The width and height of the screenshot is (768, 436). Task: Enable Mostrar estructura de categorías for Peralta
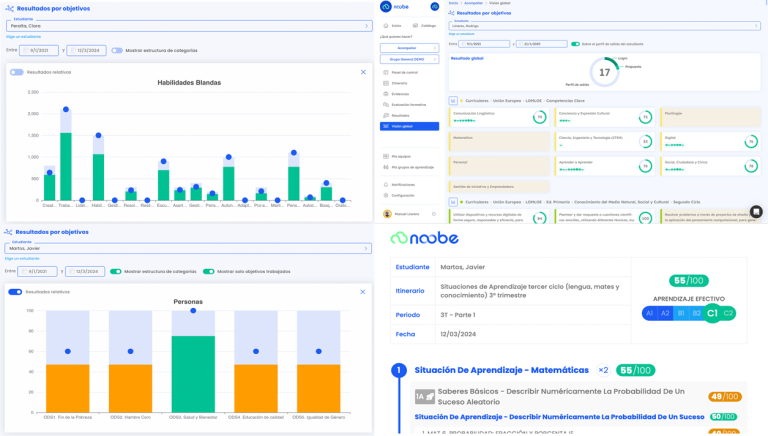point(117,49)
